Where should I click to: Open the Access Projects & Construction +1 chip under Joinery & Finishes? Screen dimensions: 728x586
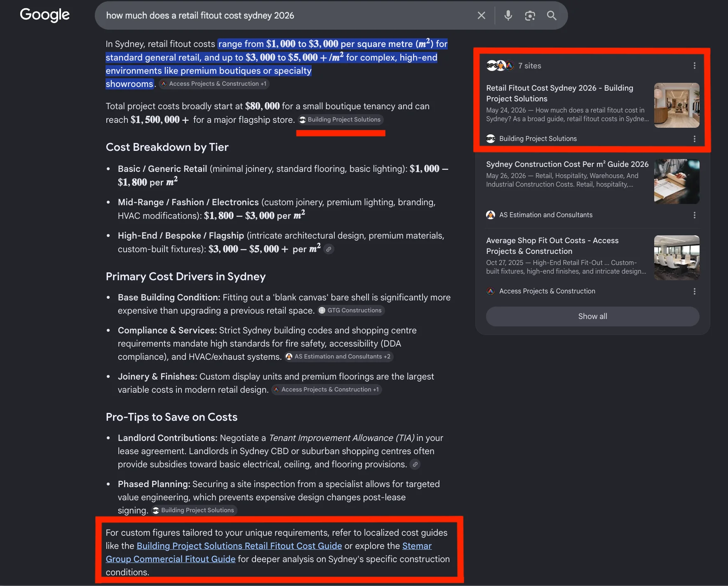click(x=326, y=389)
